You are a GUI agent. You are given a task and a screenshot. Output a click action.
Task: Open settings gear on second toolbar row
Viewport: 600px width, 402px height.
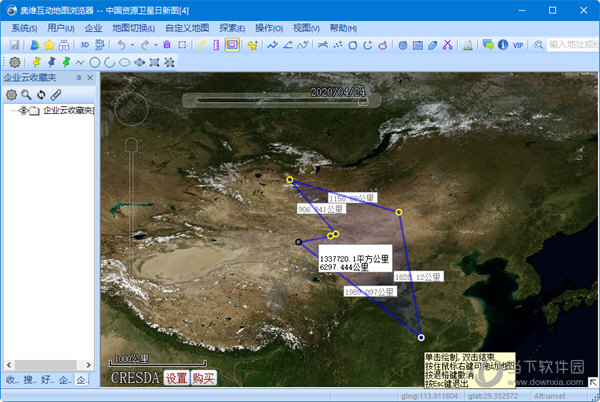(15, 62)
